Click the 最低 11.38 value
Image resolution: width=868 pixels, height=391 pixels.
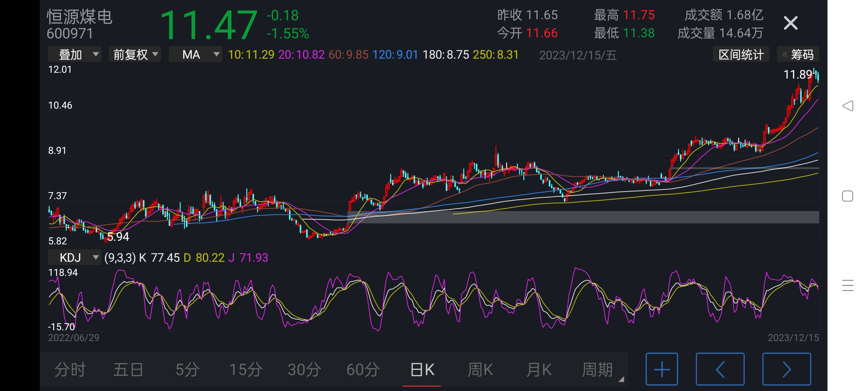(625, 33)
